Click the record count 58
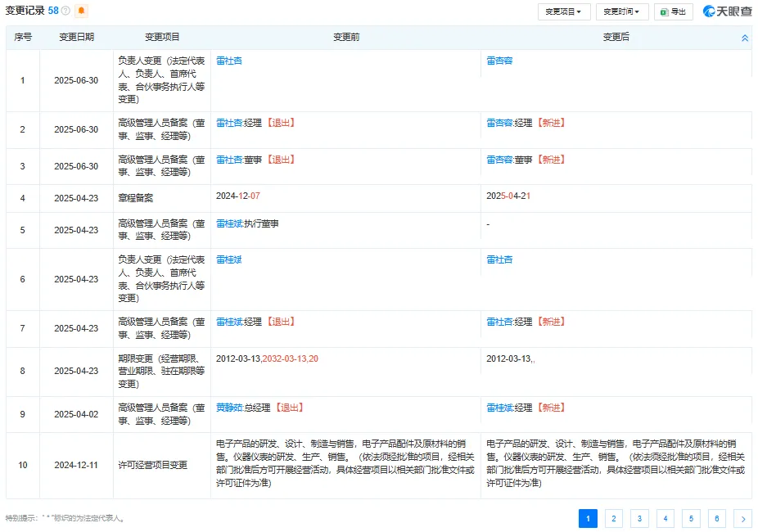The height and width of the screenshot is (532, 758). coord(53,11)
